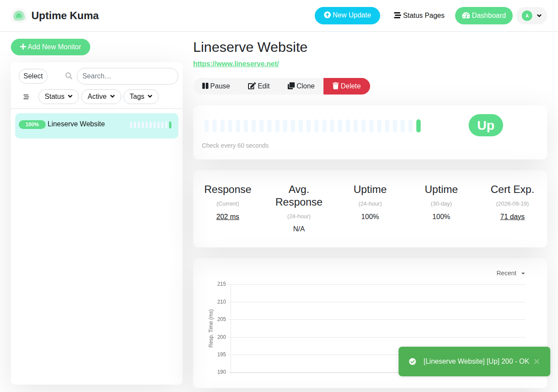Screen dimensions: 558x392
Task: Click the search magnifier icon
Action: point(69,76)
